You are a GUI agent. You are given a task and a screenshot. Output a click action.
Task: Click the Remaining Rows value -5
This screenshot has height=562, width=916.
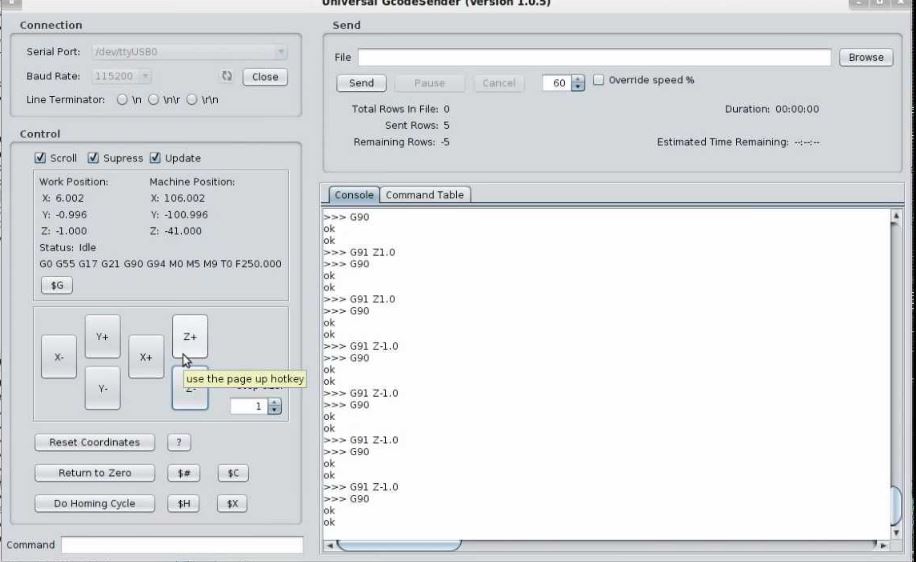pyautogui.click(x=445, y=142)
